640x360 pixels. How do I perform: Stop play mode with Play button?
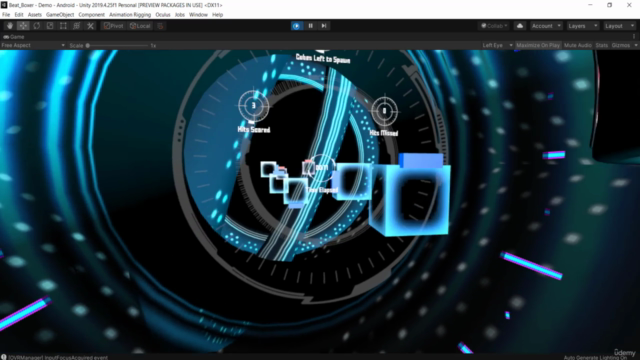(x=297, y=26)
